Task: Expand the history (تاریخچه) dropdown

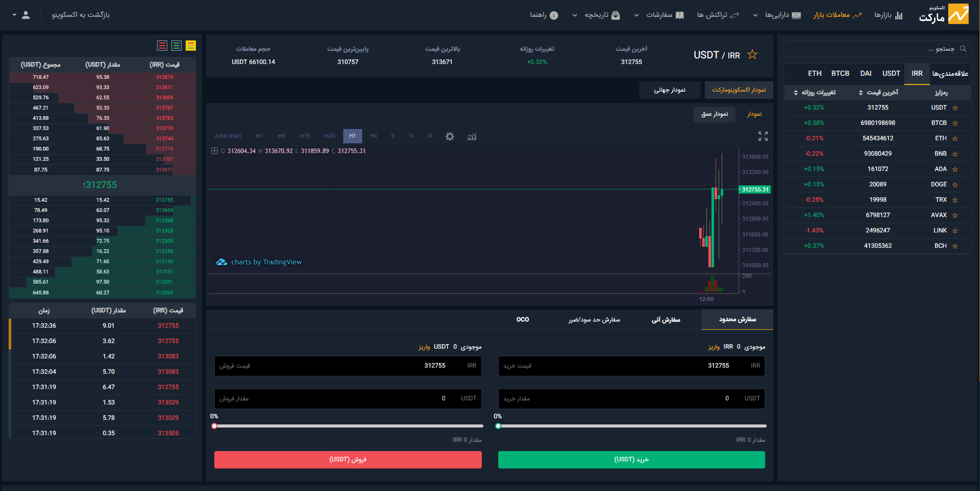Action: click(575, 15)
